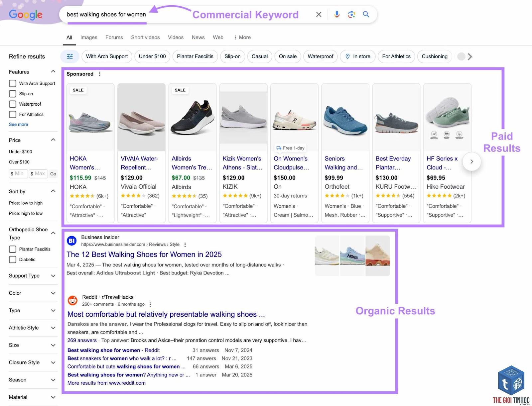The image size is (532, 406).
Task: Check the Plantar Fasciitis checkbox
Action: click(13, 249)
